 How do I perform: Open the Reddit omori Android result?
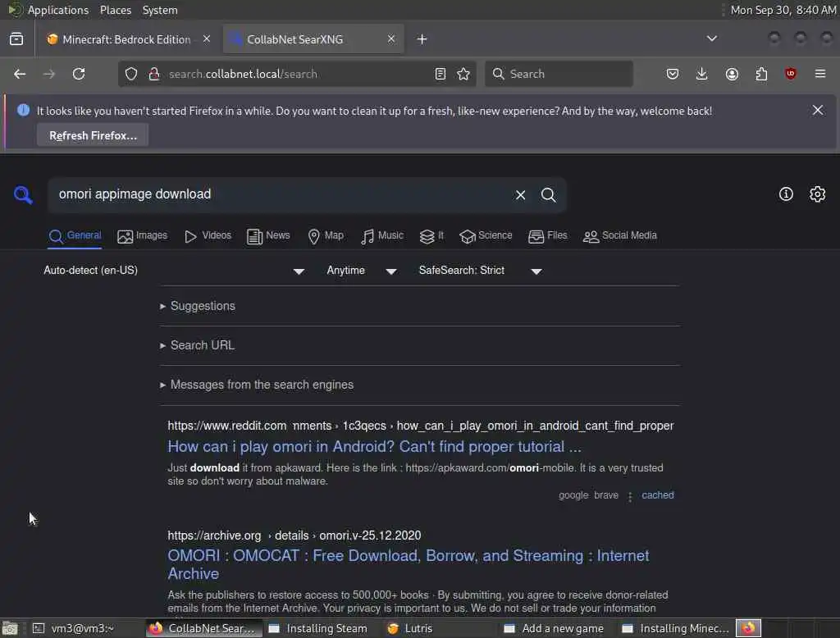(374, 447)
